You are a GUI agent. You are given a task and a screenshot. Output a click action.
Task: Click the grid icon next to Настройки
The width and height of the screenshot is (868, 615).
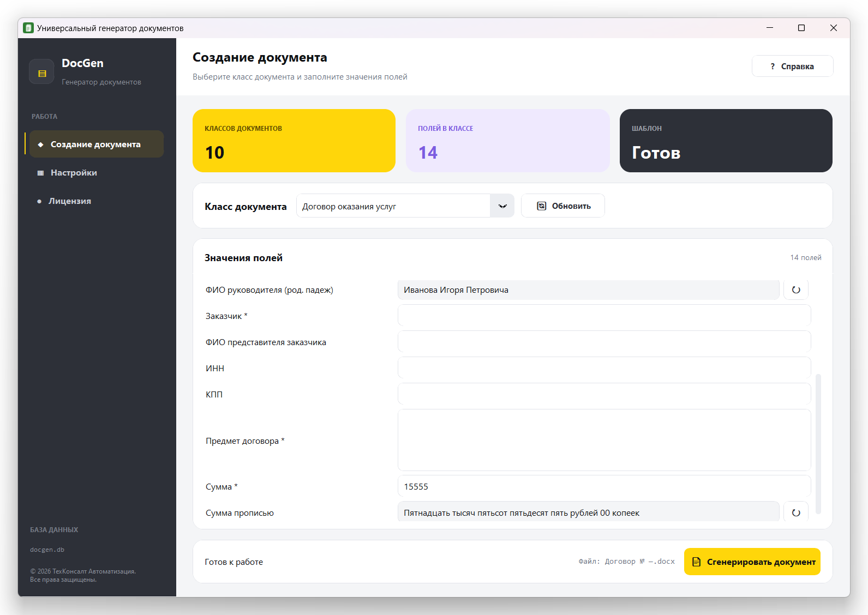40,173
